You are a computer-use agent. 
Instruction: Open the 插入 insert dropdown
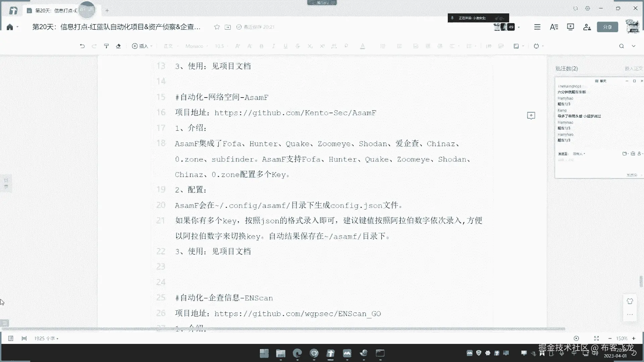pyautogui.click(x=142, y=46)
